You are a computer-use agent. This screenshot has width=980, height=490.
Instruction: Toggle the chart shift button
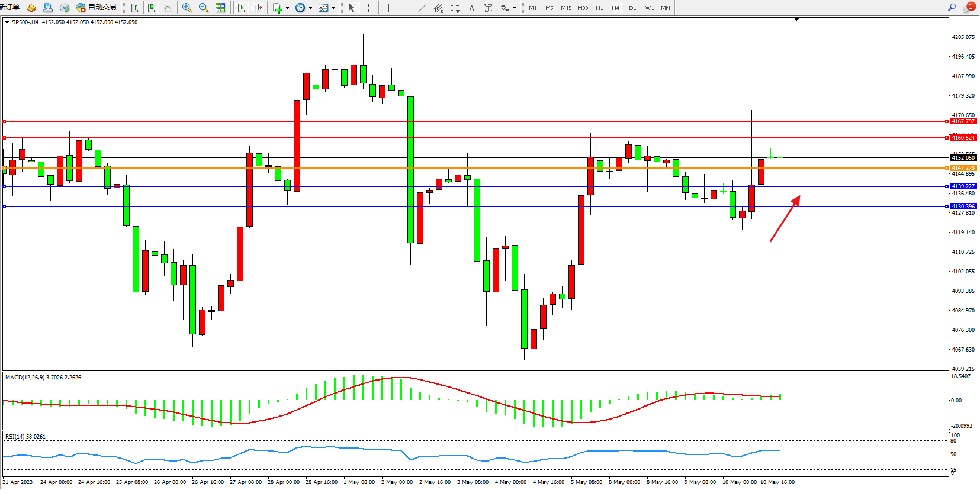tap(258, 8)
